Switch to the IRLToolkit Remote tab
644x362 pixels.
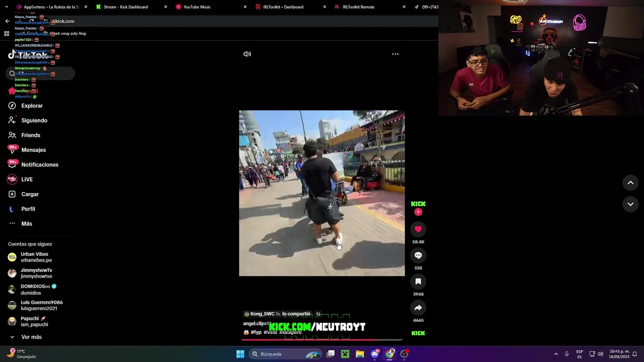click(358, 7)
